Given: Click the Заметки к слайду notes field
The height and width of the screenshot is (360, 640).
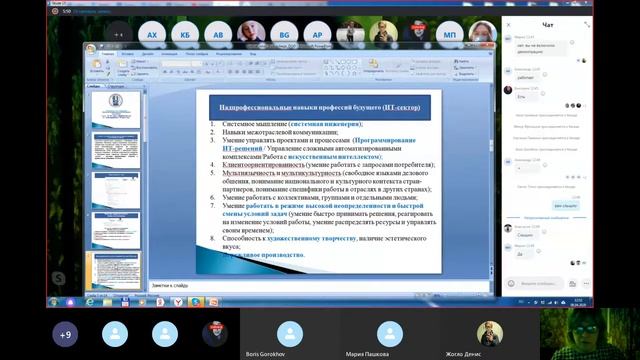Looking at the screenshot, I should click(x=318, y=286).
